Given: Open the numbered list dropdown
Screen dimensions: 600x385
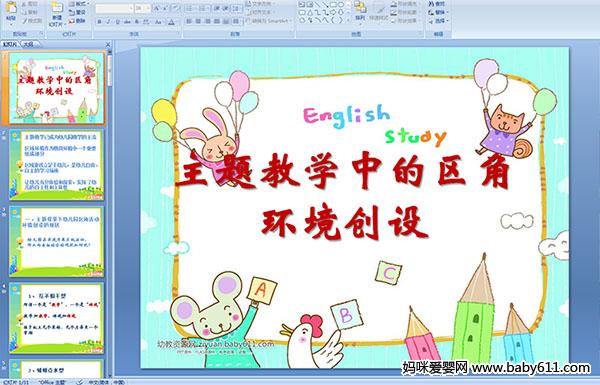Looking at the screenshot, I should (x=203, y=8).
